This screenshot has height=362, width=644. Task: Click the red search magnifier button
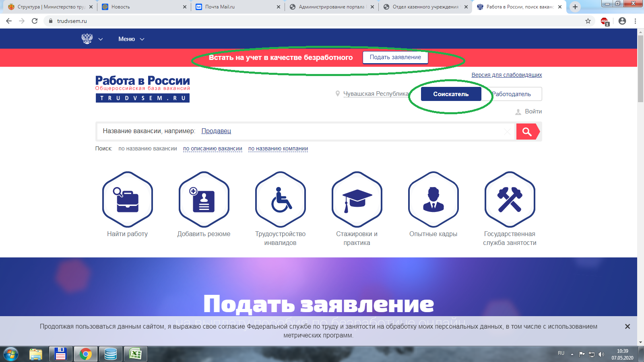click(527, 132)
